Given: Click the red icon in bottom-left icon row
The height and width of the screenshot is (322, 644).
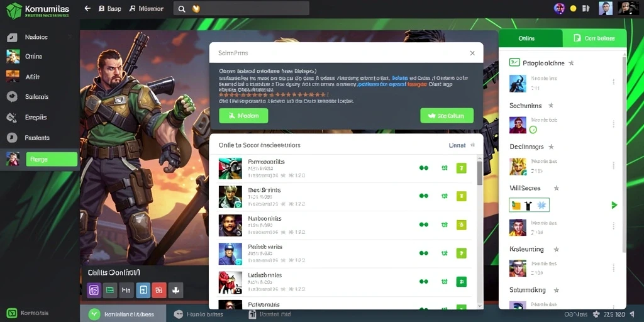Looking at the screenshot, I should tap(159, 290).
